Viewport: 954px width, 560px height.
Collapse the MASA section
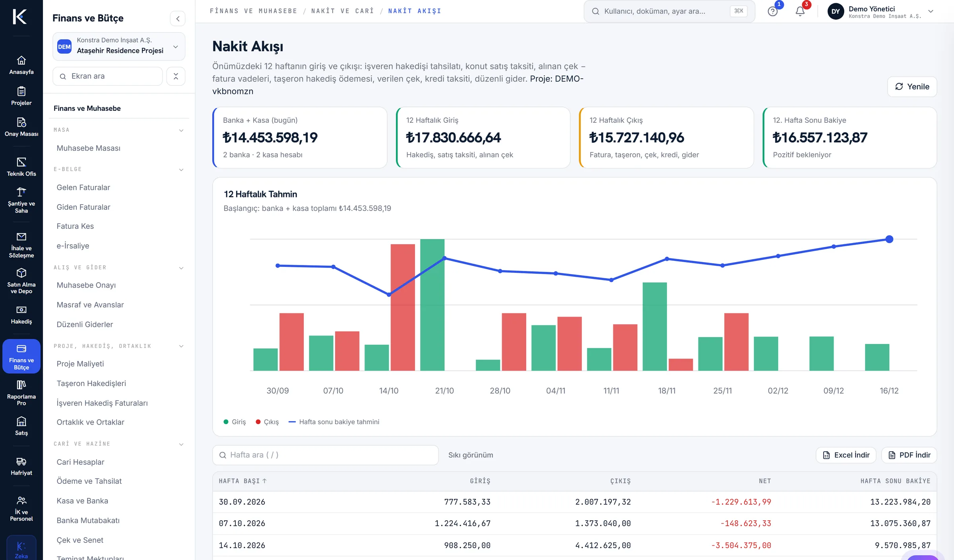(x=181, y=130)
